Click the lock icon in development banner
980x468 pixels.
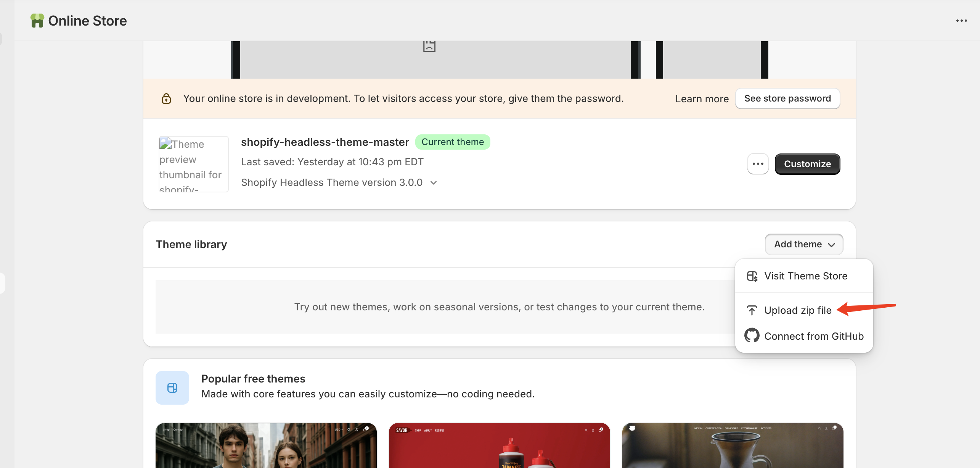(x=166, y=98)
